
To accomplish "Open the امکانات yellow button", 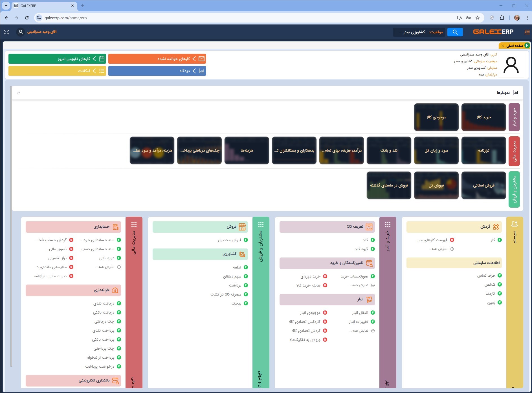I will [57, 71].
